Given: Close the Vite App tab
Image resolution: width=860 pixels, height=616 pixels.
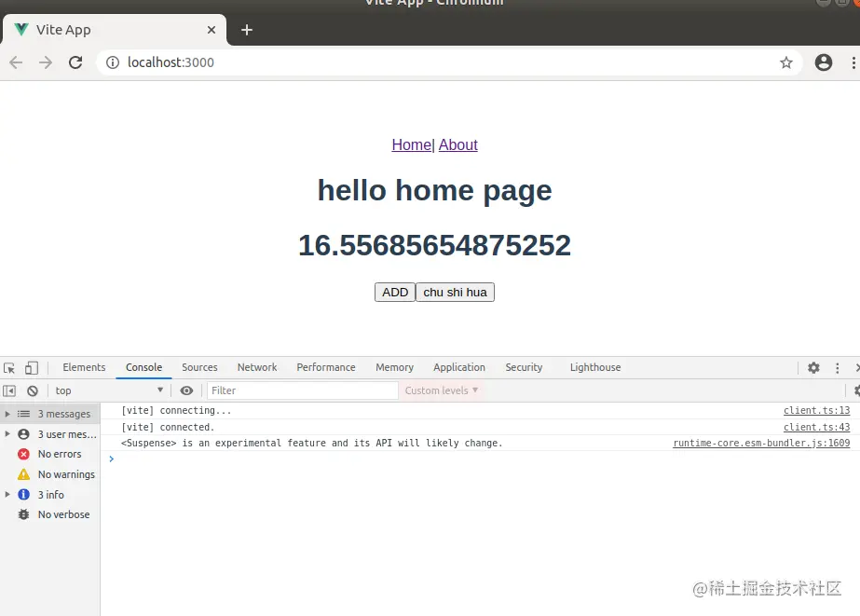Looking at the screenshot, I should coord(212,30).
